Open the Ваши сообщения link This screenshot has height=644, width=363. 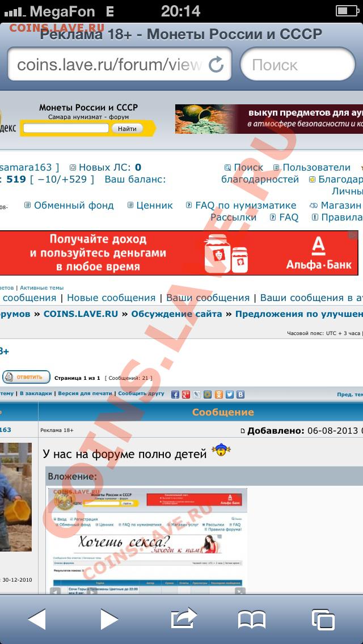point(208,298)
